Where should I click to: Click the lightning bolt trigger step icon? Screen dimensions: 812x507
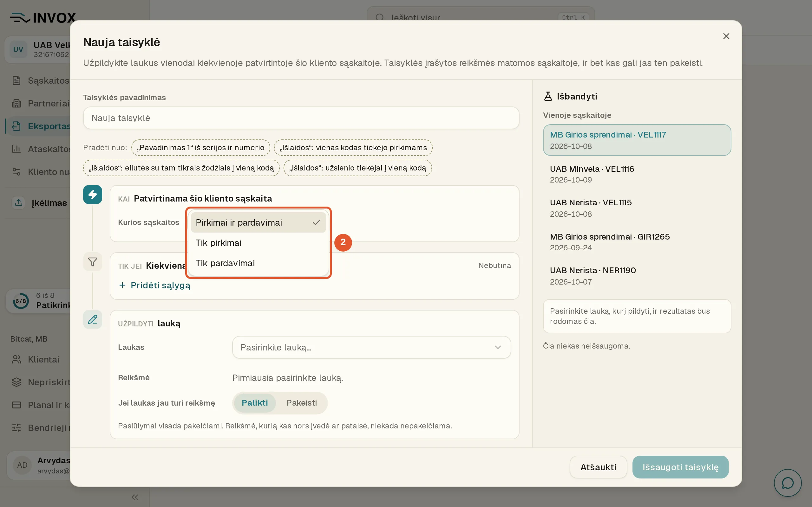click(x=93, y=195)
